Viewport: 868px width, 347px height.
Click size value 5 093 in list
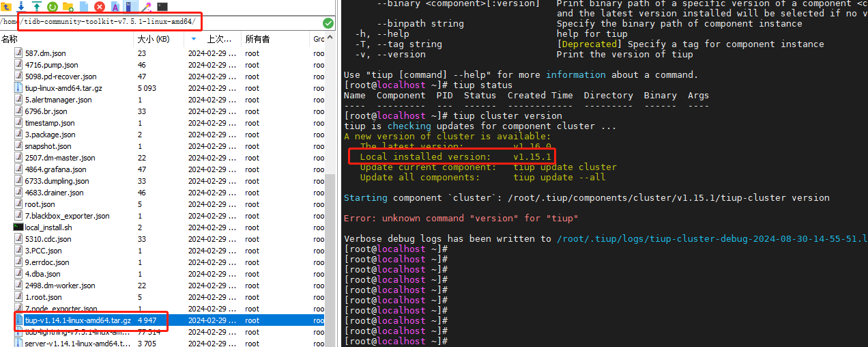147,88
